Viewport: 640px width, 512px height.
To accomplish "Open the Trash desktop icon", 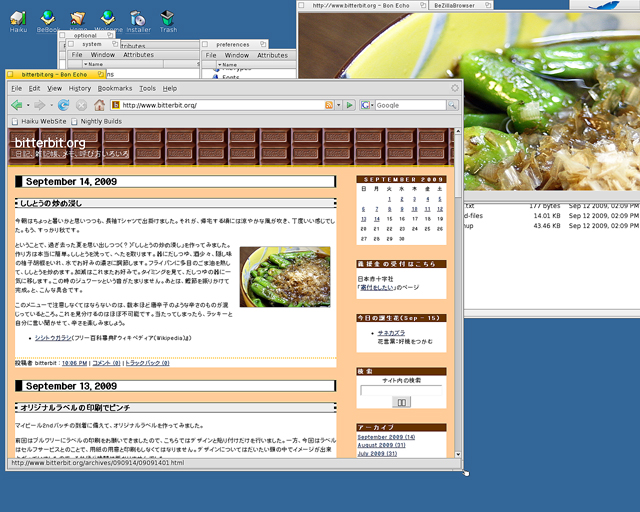I will pyautogui.click(x=168, y=22).
